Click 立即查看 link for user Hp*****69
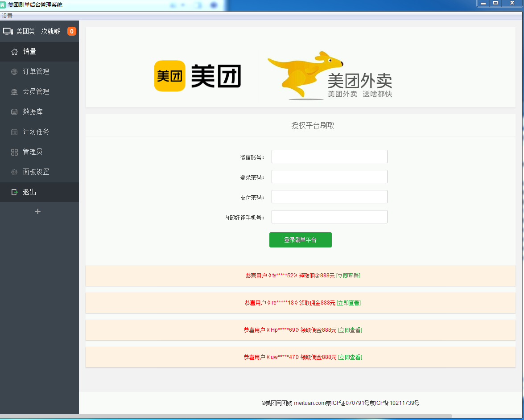This screenshot has width=524, height=420. pyautogui.click(x=350, y=330)
